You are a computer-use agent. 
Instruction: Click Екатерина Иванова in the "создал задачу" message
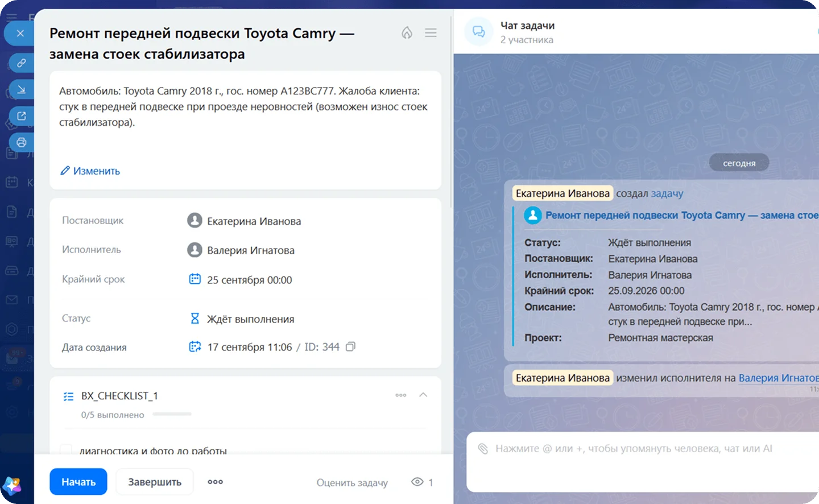point(562,193)
